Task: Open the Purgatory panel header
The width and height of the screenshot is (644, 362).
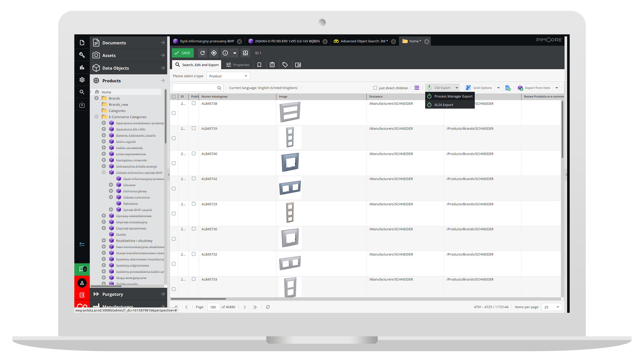Action: (128, 294)
